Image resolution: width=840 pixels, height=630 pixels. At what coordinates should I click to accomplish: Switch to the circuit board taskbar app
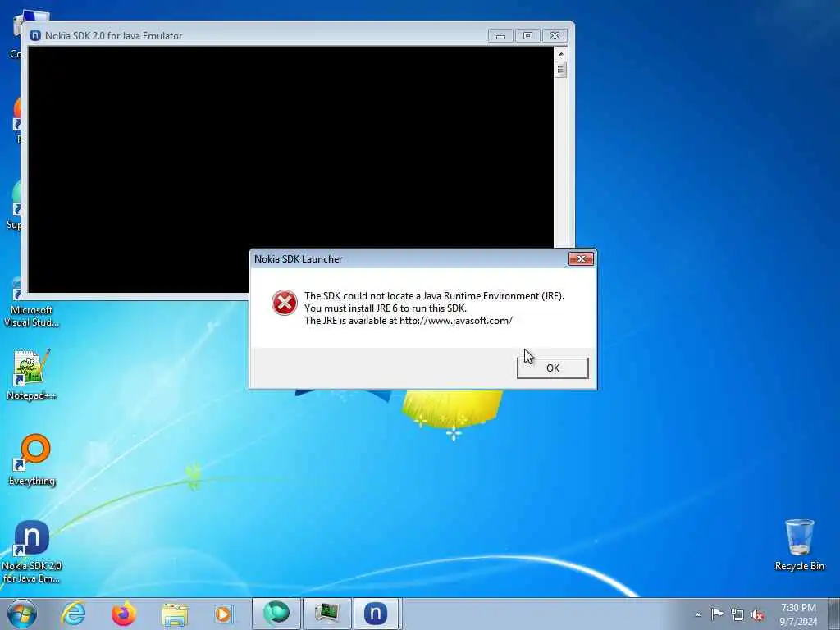click(326, 614)
